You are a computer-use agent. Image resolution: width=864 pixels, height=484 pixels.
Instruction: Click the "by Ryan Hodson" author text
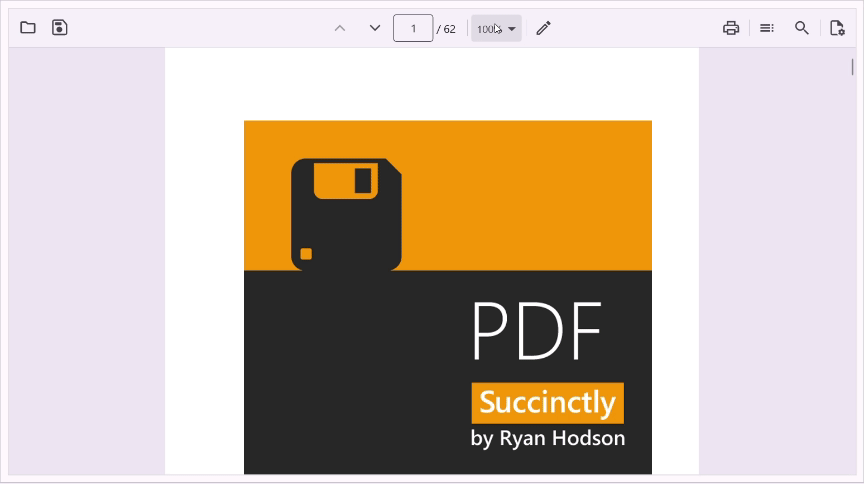tap(548, 438)
